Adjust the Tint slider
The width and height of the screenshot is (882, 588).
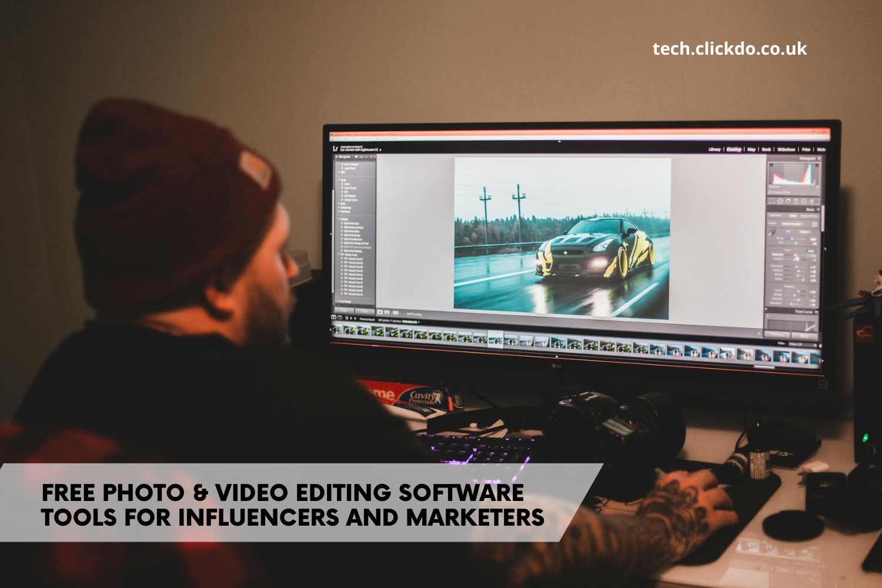click(x=796, y=243)
